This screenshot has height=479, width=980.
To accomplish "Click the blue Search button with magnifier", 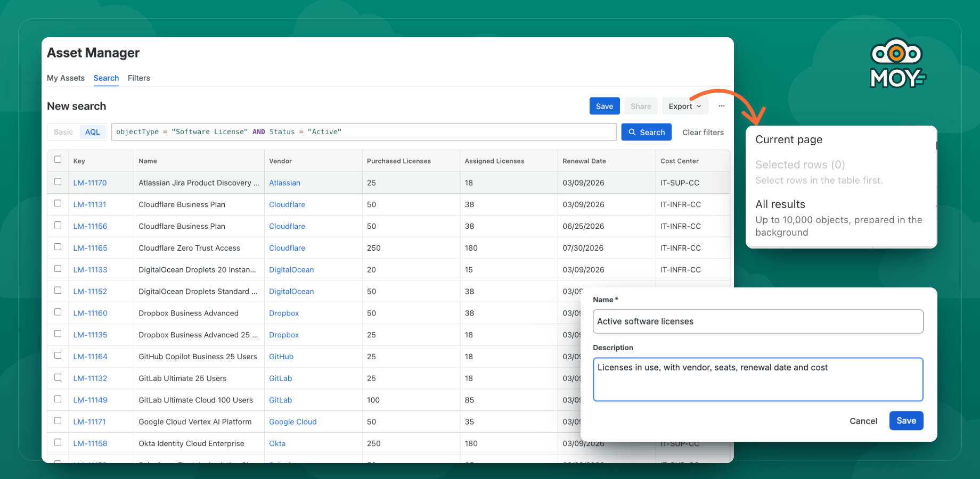I will coord(647,132).
